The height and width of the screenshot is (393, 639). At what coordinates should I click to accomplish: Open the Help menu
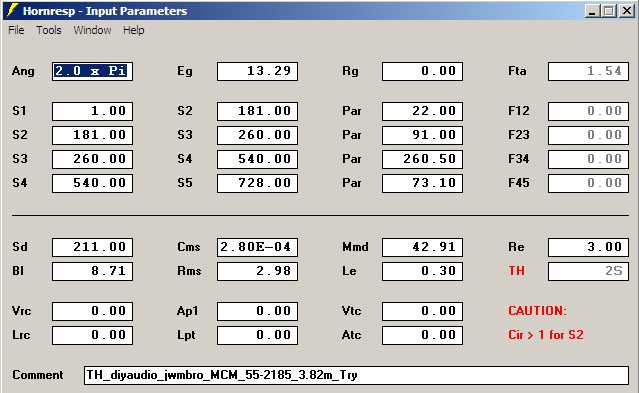coord(134,30)
